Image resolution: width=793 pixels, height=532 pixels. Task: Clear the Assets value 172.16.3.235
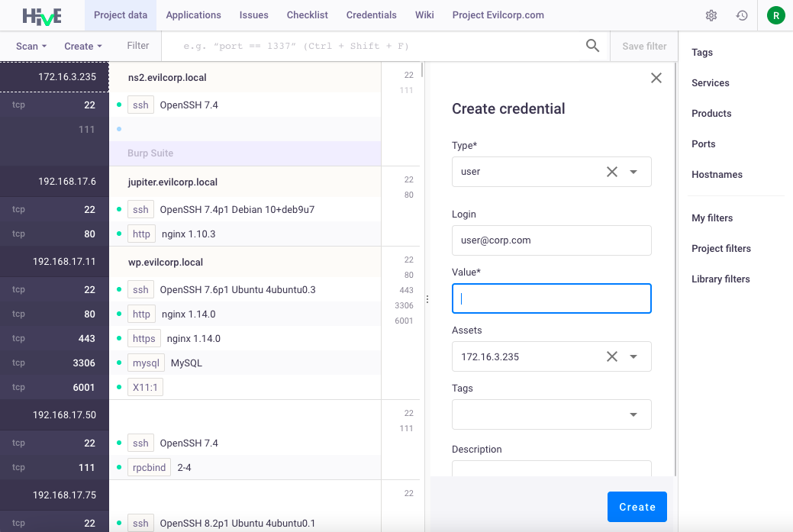point(612,356)
